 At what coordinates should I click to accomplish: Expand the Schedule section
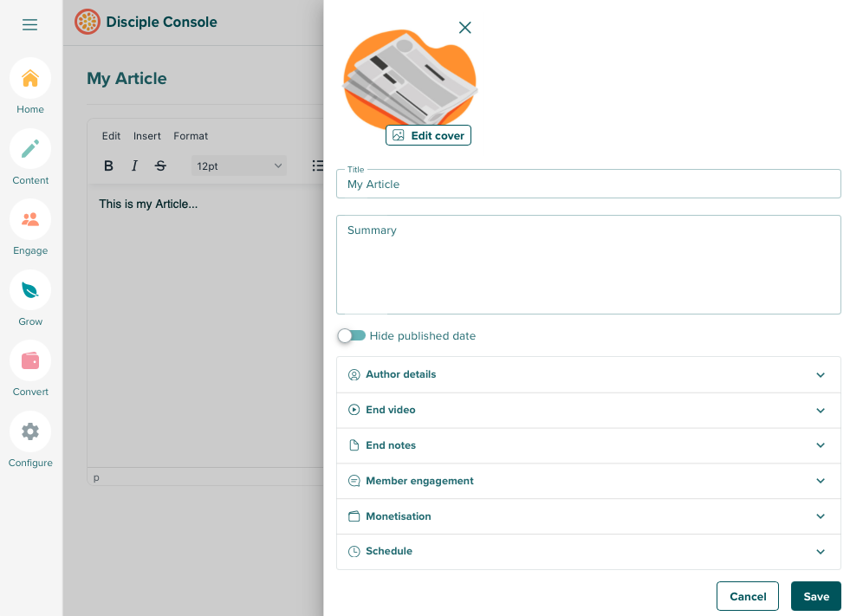coord(588,552)
